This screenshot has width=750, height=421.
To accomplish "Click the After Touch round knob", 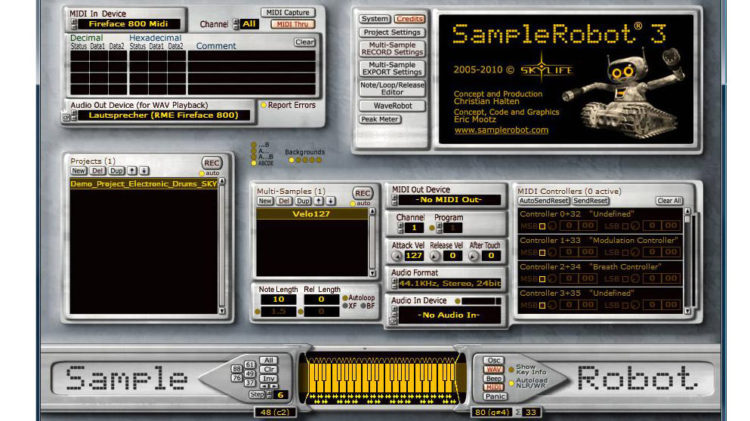I will [x=473, y=256].
